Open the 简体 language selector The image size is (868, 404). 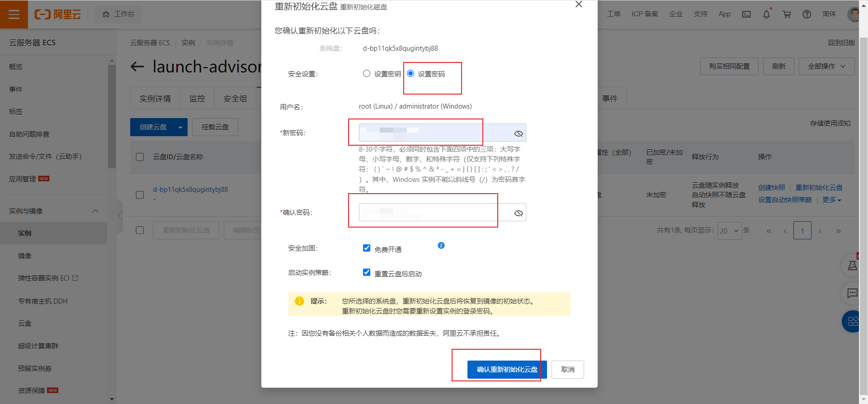point(829,14)
